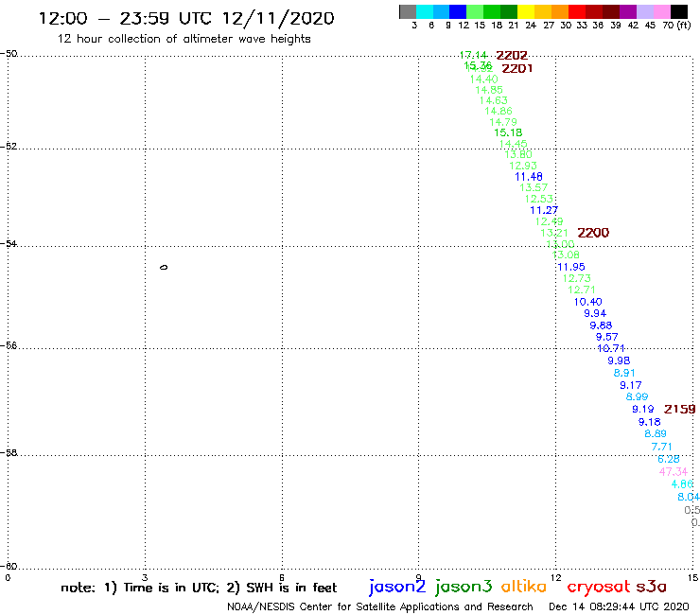700x615 pixels.
Task: Click the 9.94 wave height value
Action: (595, 313)
